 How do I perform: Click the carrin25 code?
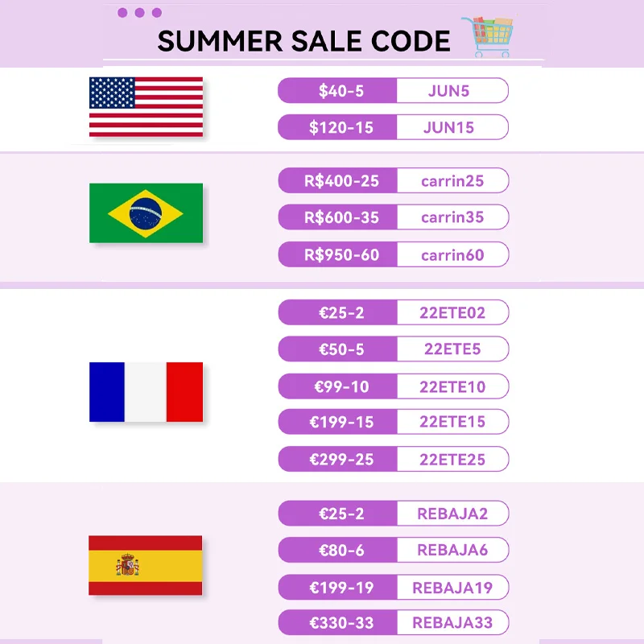click(x=452, y=181)
